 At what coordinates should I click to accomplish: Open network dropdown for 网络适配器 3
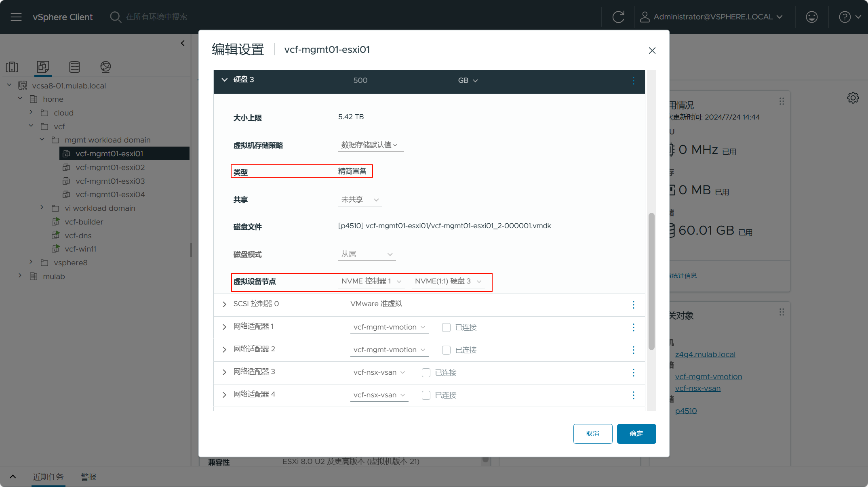coord(379,372)
